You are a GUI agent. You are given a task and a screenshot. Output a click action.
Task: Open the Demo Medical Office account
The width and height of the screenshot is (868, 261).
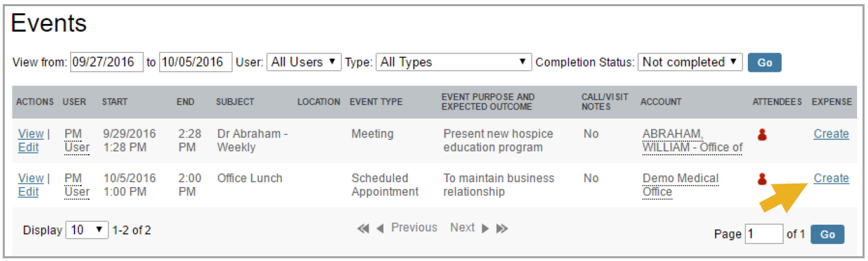coord(680,185)
